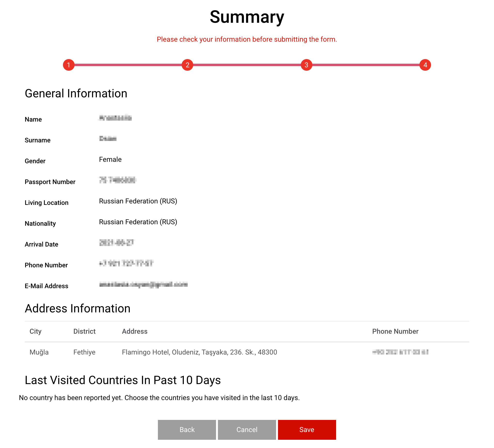Click the red 'Please check your information' notice

(247, 39)
